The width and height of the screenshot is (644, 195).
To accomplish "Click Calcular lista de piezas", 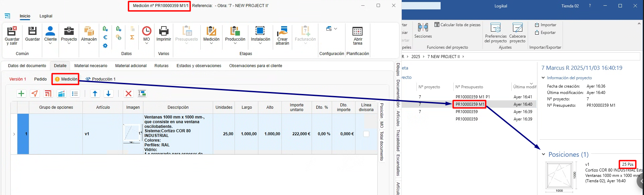I will (457, 25).
